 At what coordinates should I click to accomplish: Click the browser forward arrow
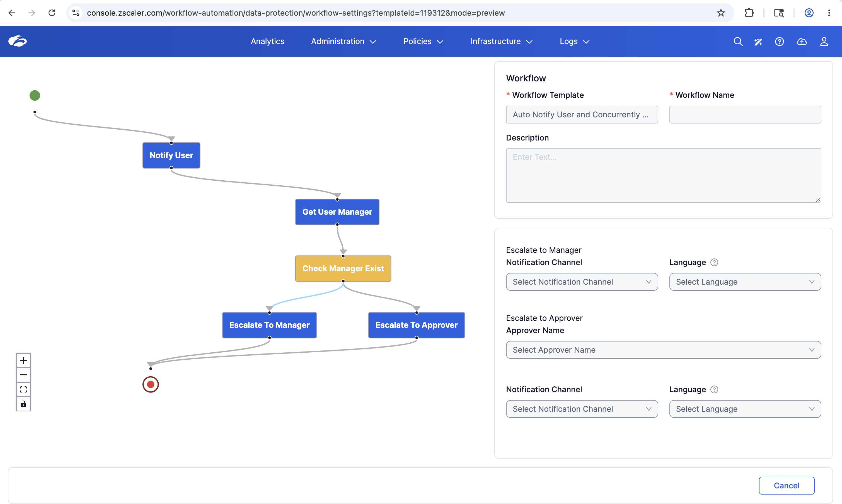pyautogui.click(x=32, y=13)
